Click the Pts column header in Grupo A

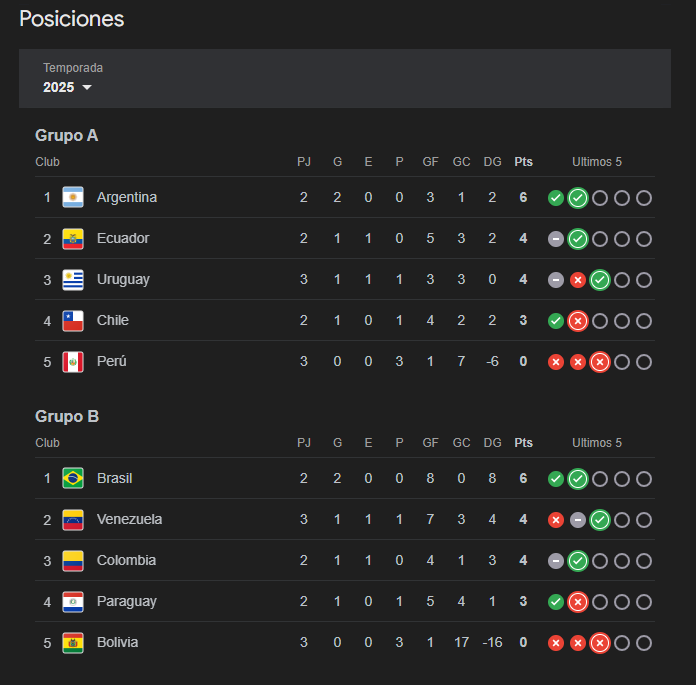pos(523,162)
